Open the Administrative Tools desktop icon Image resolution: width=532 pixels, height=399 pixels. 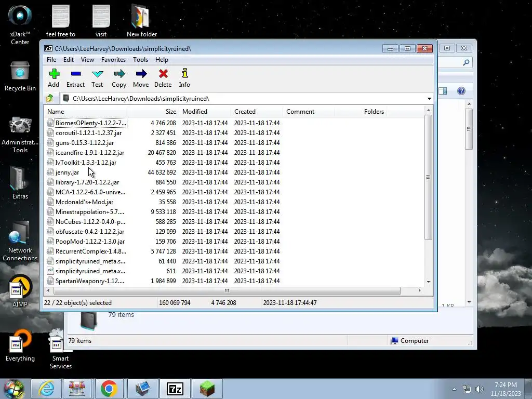[x=20, y=135]
